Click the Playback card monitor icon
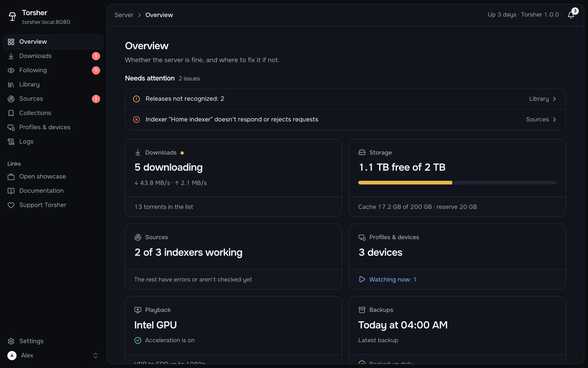The height and width of the screenshot is (368, 588). [138, 310]
